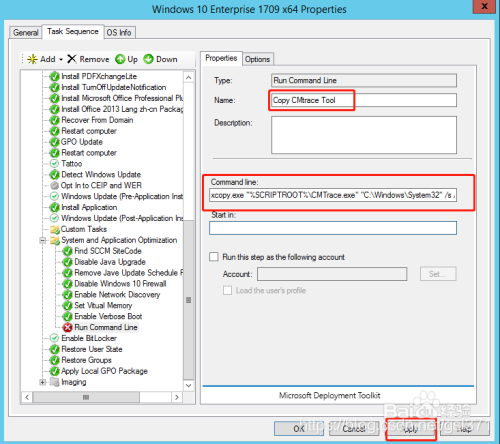Select the Install Application step icon
Viewport: 500px width, 444px height.
(54, 207)
